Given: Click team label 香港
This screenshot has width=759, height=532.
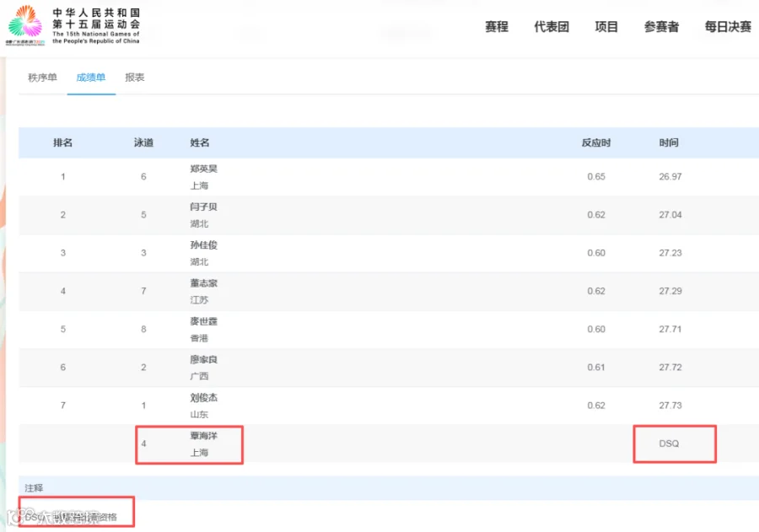Looking at the screenshot, I should [x=199, y=338].
